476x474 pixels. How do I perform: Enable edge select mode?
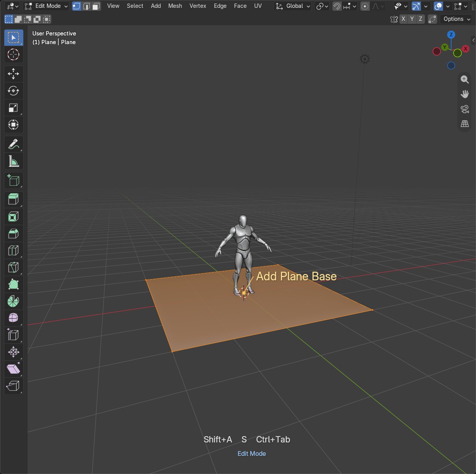pyautogui.click(x=86, y=6)
